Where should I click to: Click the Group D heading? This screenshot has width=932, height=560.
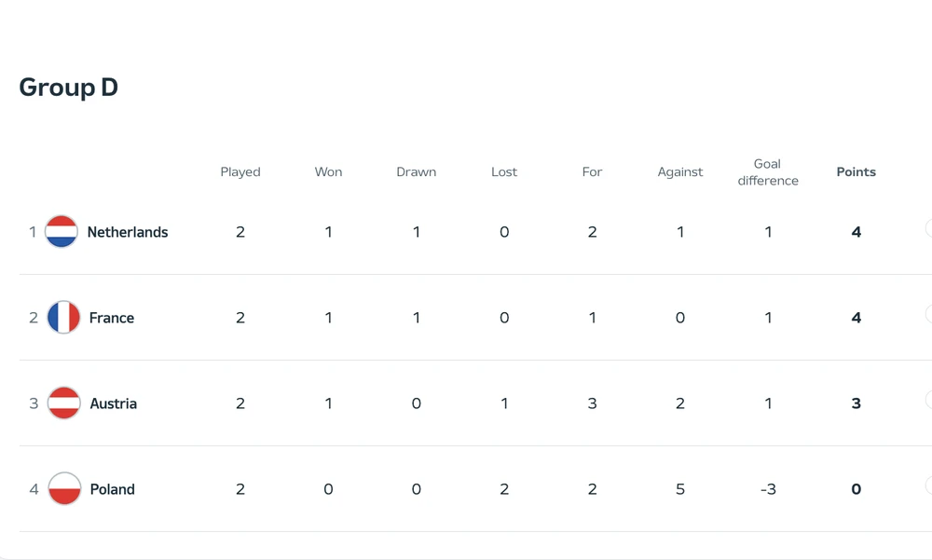[69, 88]
